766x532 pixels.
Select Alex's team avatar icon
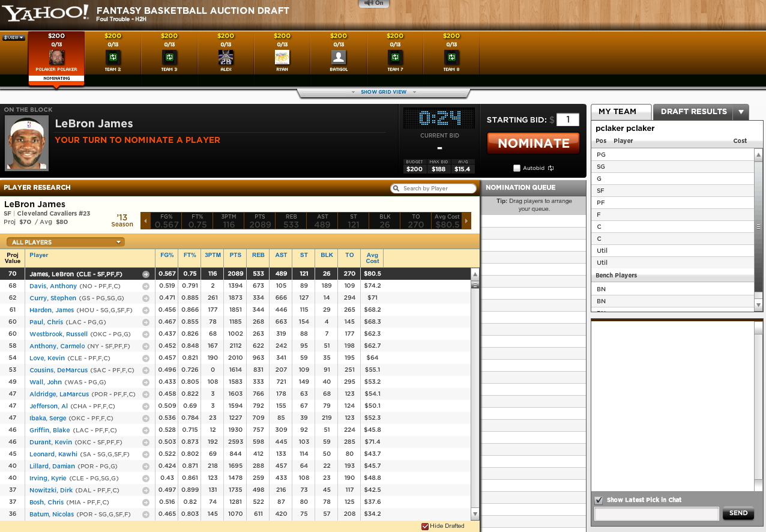[226, 58]
